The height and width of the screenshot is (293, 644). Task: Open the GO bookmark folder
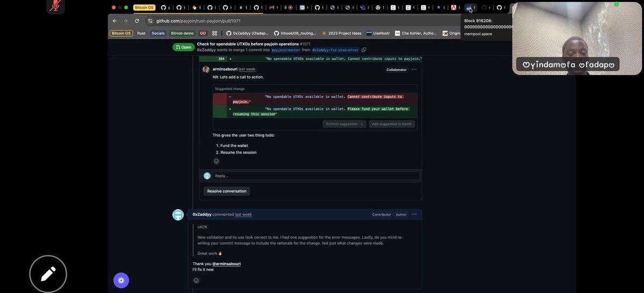pos(203,33)
